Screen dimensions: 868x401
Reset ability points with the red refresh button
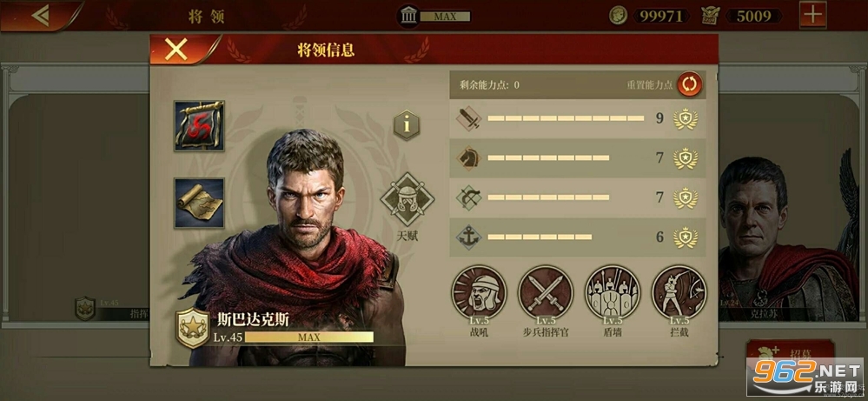tap(690, 84)
